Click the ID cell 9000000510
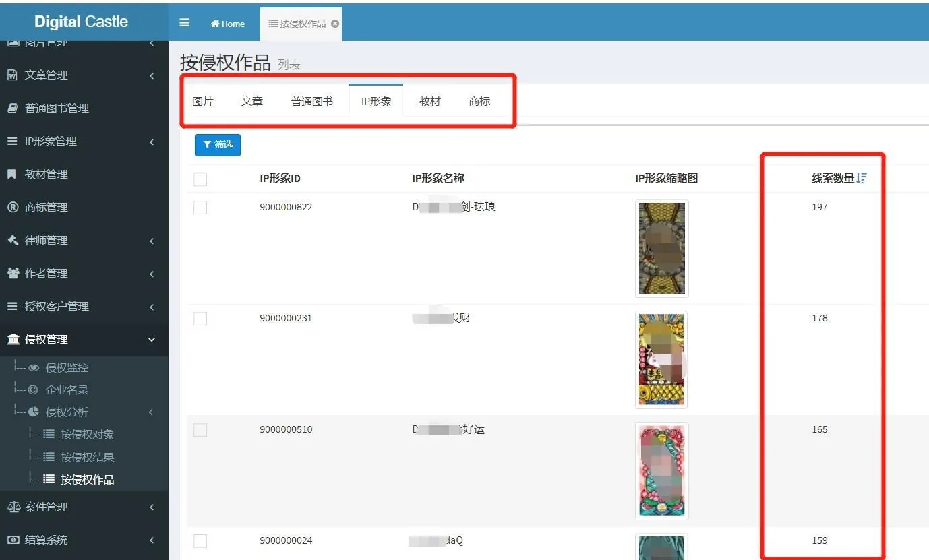929x560 pixels. tap(286, 429)
